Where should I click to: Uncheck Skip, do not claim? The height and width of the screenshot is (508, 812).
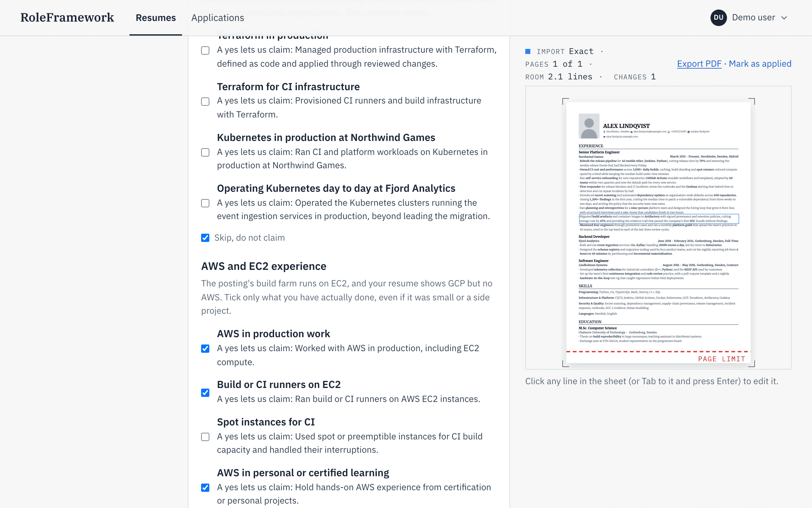[205, 238]
